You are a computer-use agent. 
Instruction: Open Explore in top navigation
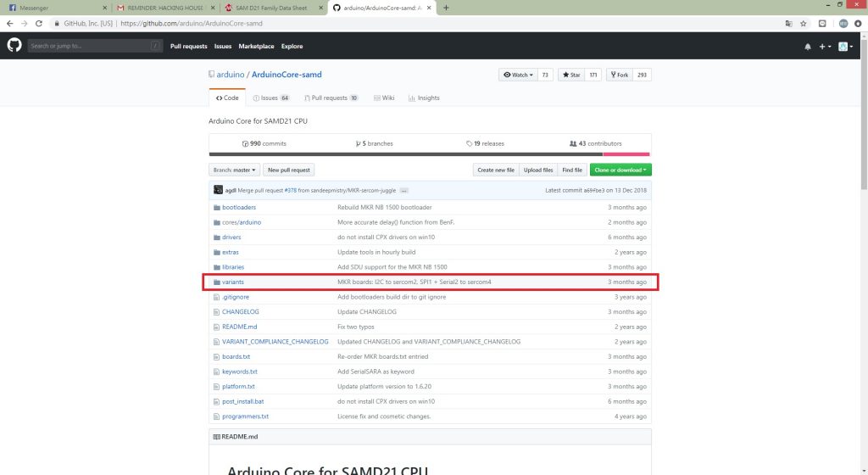292,47
